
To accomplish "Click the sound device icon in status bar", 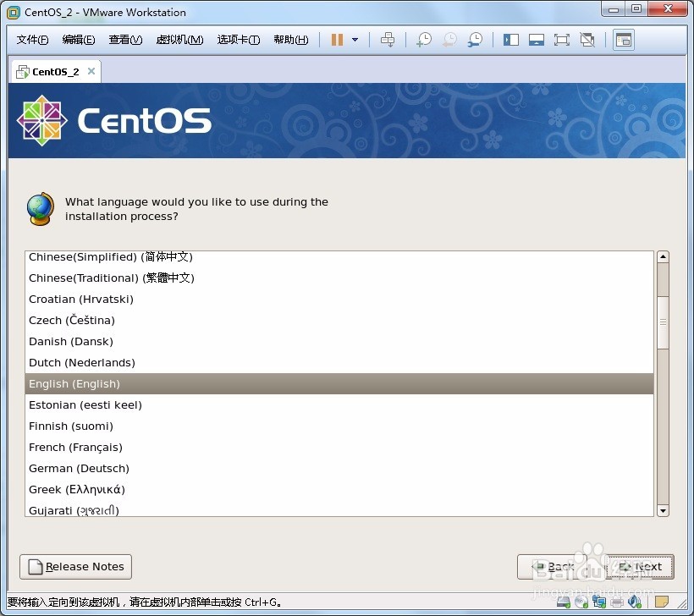I will coord(635,602).
